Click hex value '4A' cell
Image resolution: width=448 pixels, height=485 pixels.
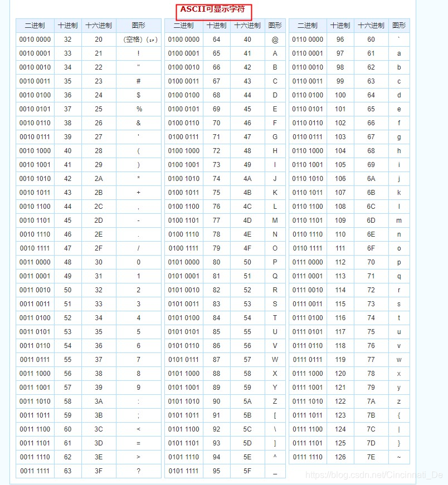[247, 179]
